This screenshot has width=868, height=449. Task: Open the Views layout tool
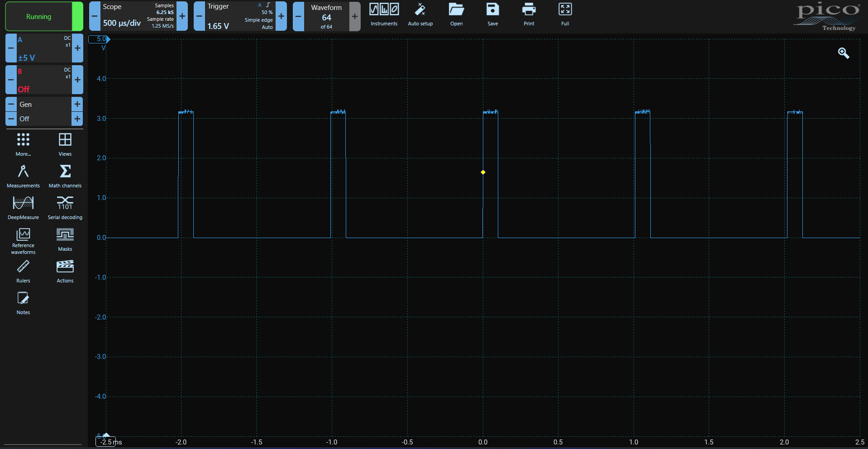pyautogui.click(x=65, y=144)
